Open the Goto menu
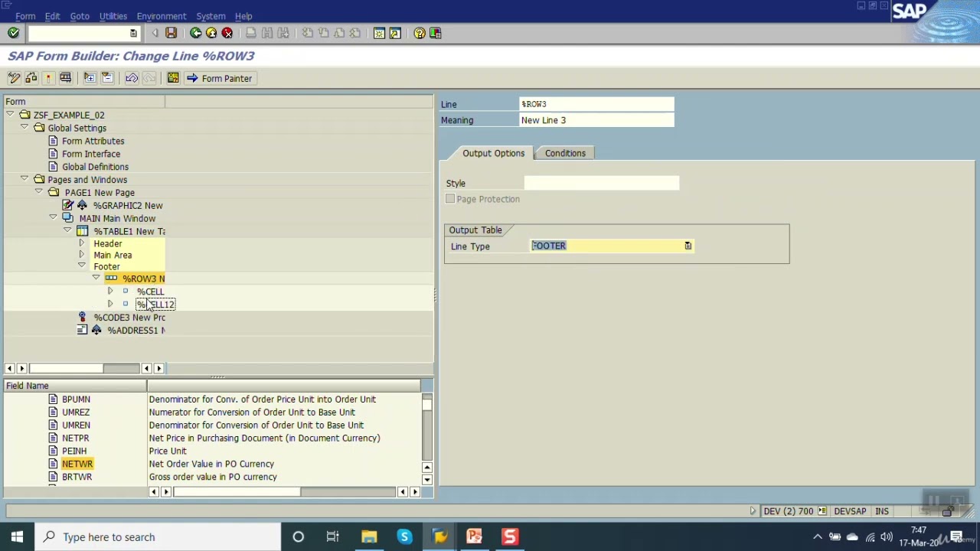Image resolution: width=980 pixels, height=551 pixels. click(80, 16)
